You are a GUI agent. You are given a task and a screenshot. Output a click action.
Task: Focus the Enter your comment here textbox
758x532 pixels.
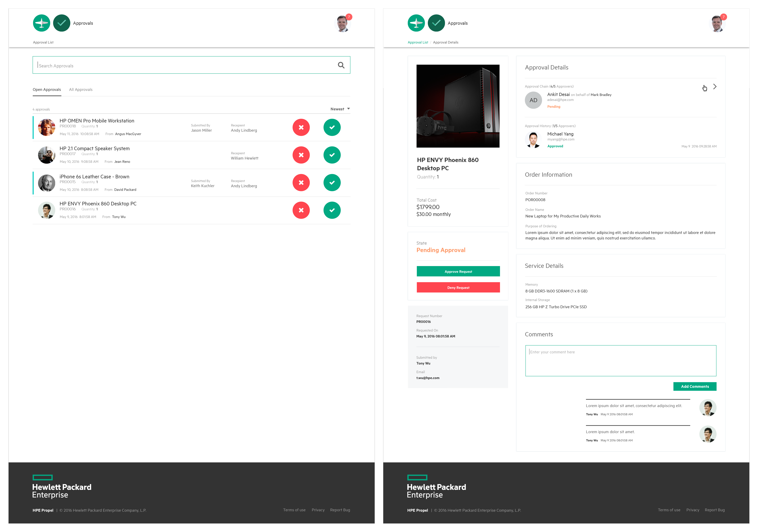click(621, 361)
